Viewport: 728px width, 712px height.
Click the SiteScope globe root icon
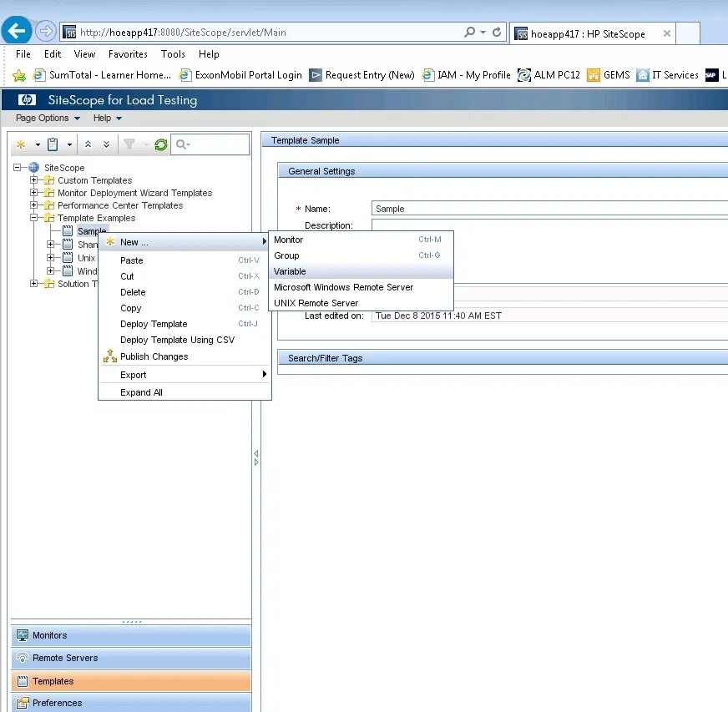pyautogui.click(x=34, y=167)
